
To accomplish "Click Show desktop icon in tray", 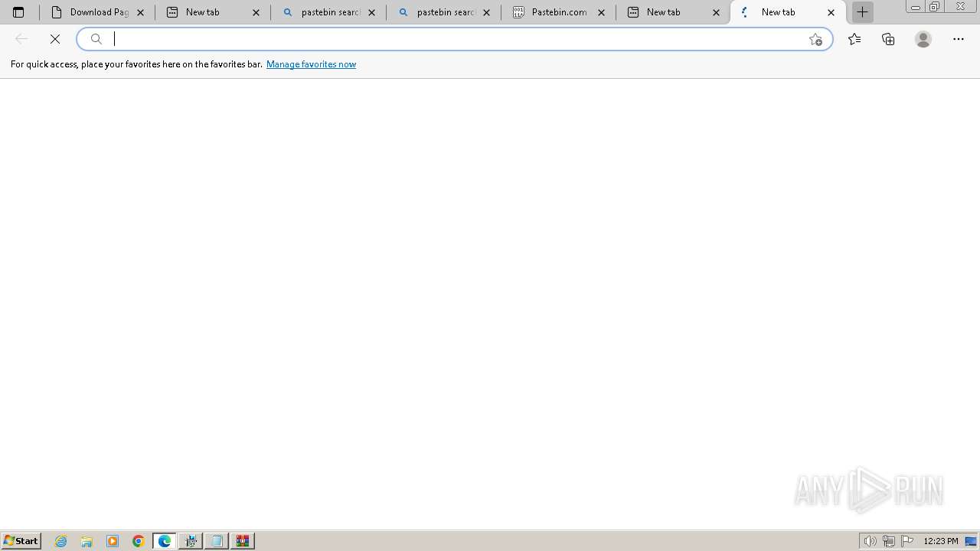I will (971, 541).
